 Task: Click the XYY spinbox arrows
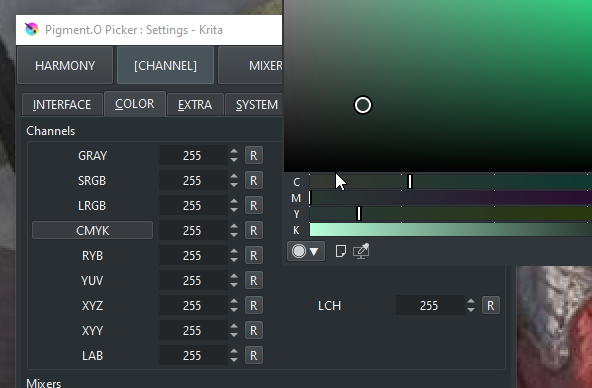pyautogui.click(x=234, y=331)
